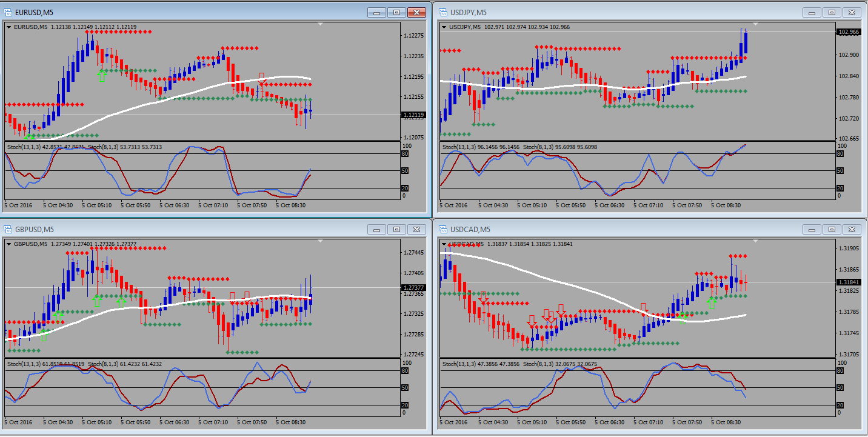
Task: Minimize the USDJPY,M5 chart window
Action: coord(812,12)
